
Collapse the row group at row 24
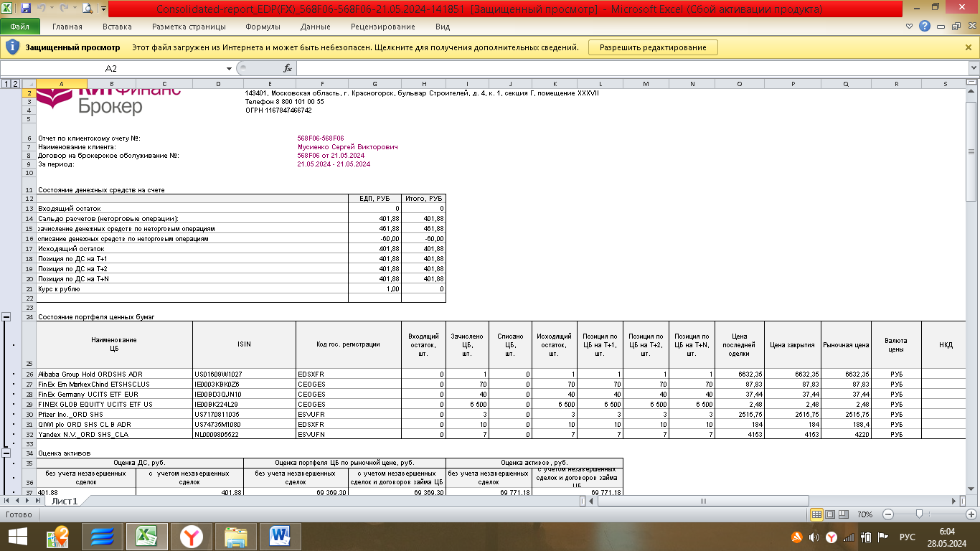pos(6,316)
